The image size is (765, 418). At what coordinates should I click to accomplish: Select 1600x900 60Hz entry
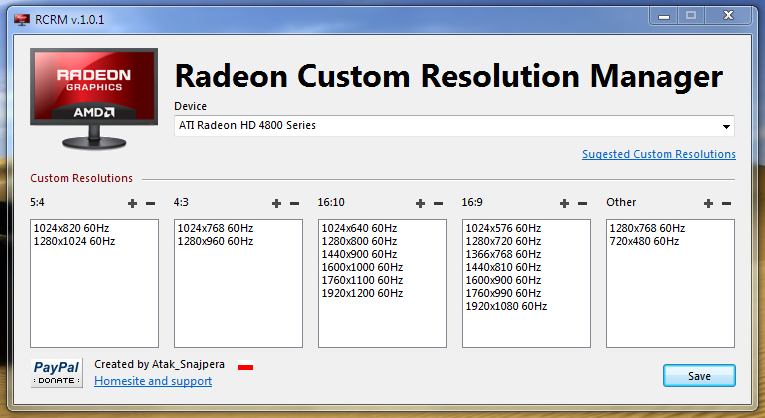[503, 280]
